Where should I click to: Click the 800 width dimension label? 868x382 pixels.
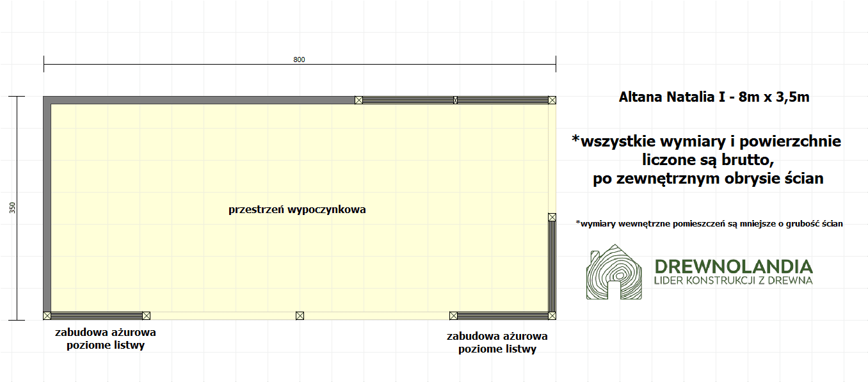tap(299, 60)
